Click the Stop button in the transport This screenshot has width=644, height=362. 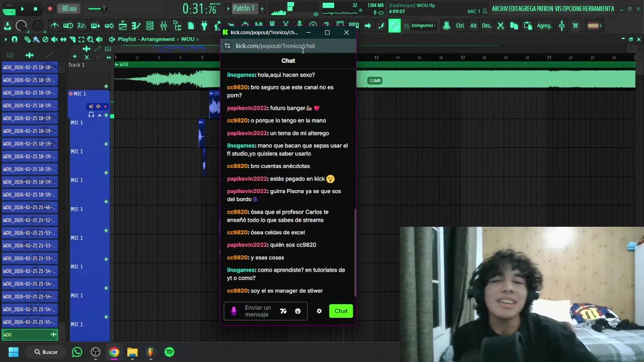point(35,9)
